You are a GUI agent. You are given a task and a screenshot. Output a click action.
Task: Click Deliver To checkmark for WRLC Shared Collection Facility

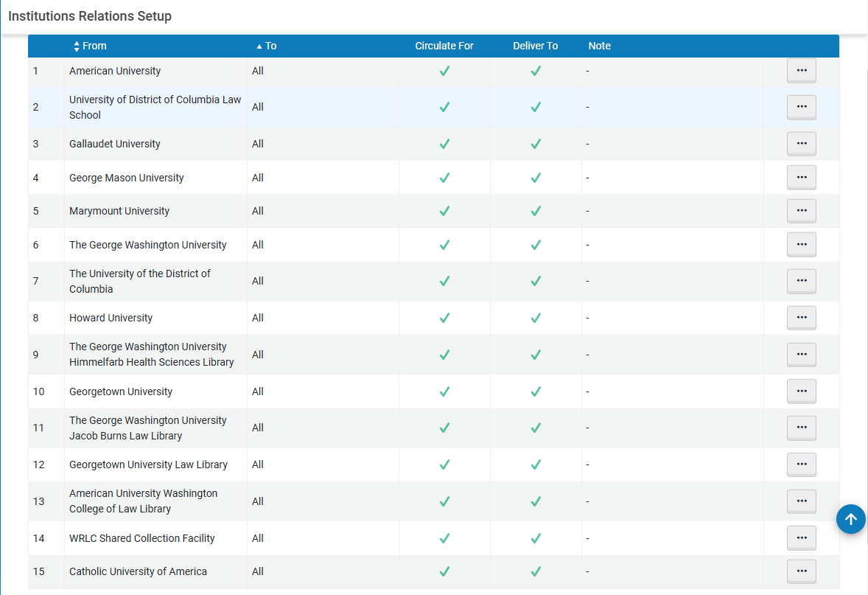(x=536, y=538)
